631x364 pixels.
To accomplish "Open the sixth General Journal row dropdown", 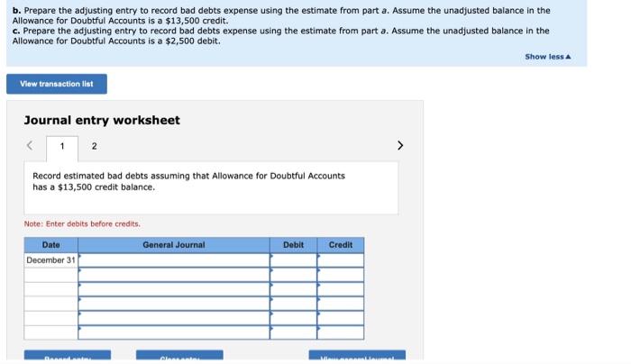I will (174, 332).
